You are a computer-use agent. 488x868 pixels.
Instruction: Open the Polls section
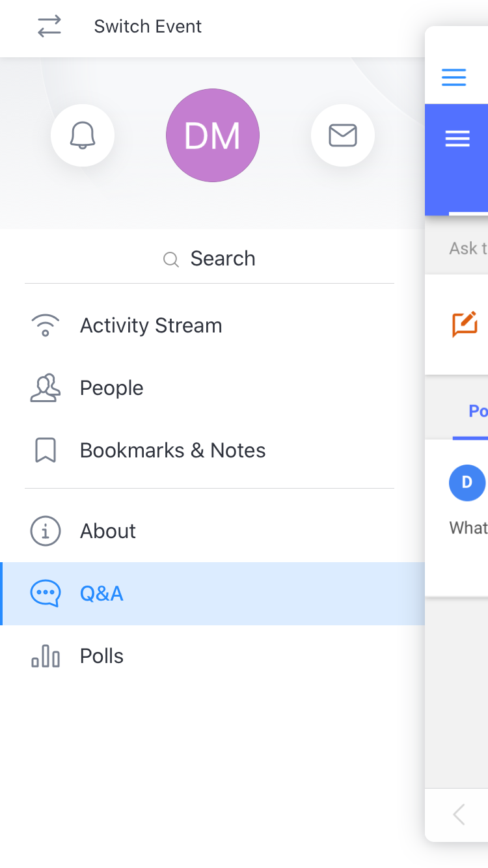pos(212,656)
